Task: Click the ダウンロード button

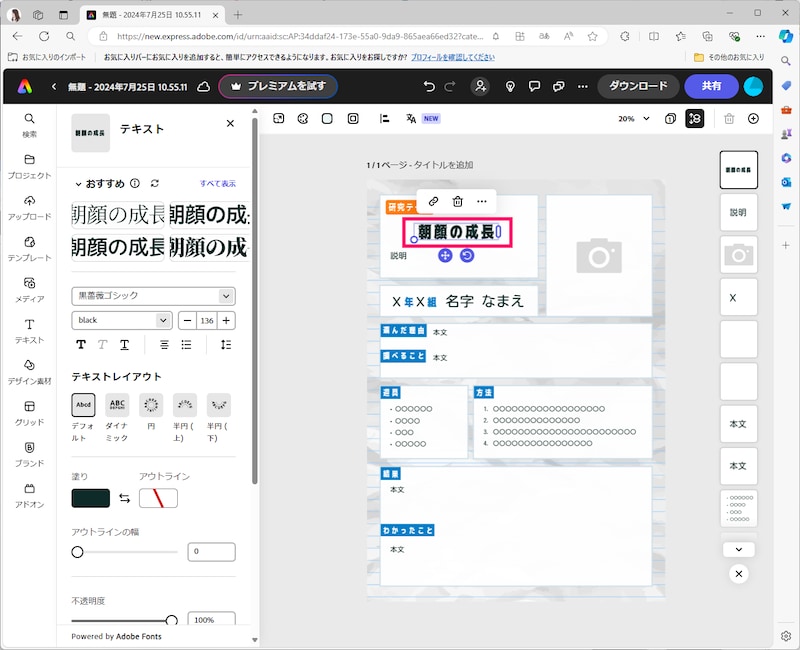Action: coord(637,87)
